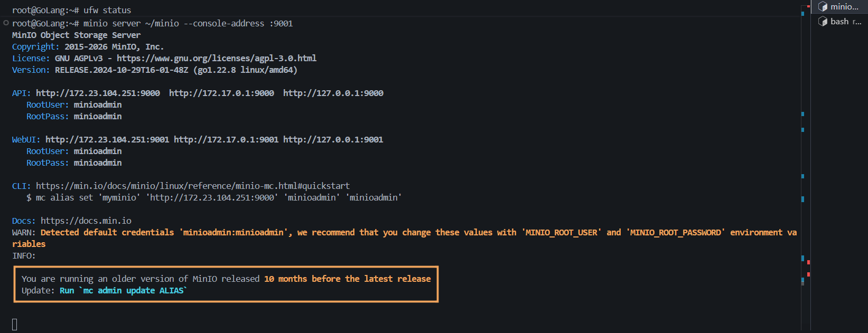Click the bash terminal icon

(823, 22)
